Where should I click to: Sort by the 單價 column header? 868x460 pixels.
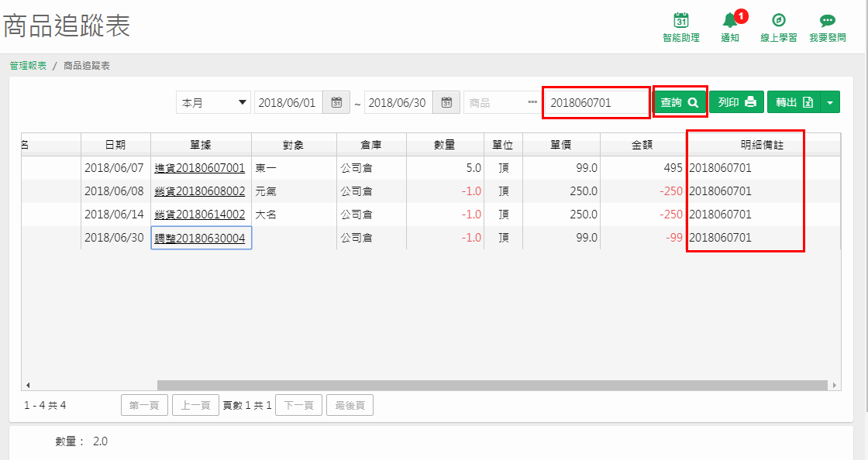click(x=561, y=145)
